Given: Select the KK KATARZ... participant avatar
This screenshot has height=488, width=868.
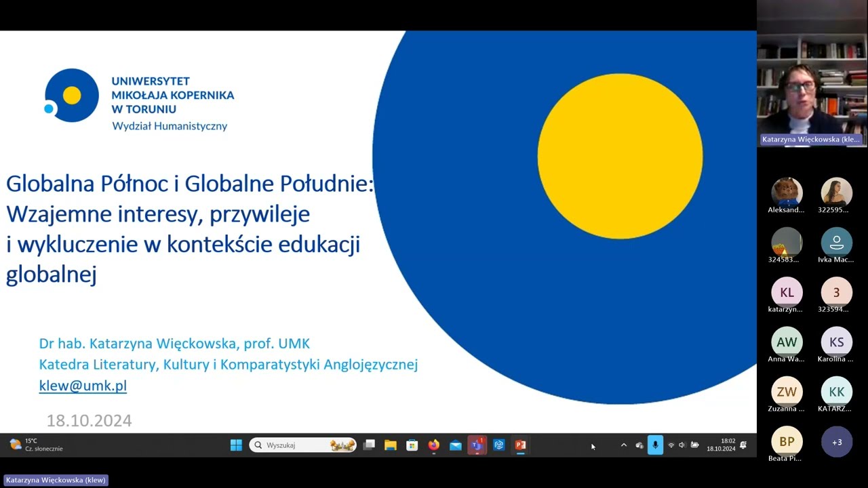Looking at the screenshot, I should [x=836, y=392].
